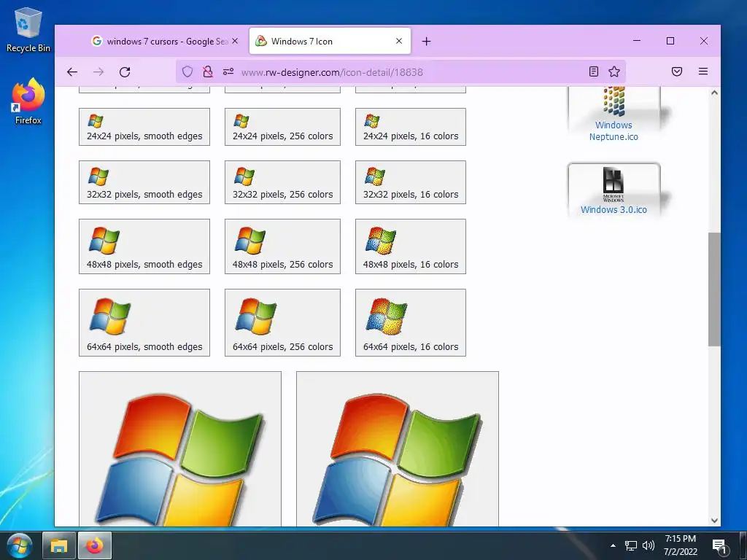Viewport: 747px width, 560px height.
Task: Open the Windows Neptune.ico link
Action: tap(614, 131)
